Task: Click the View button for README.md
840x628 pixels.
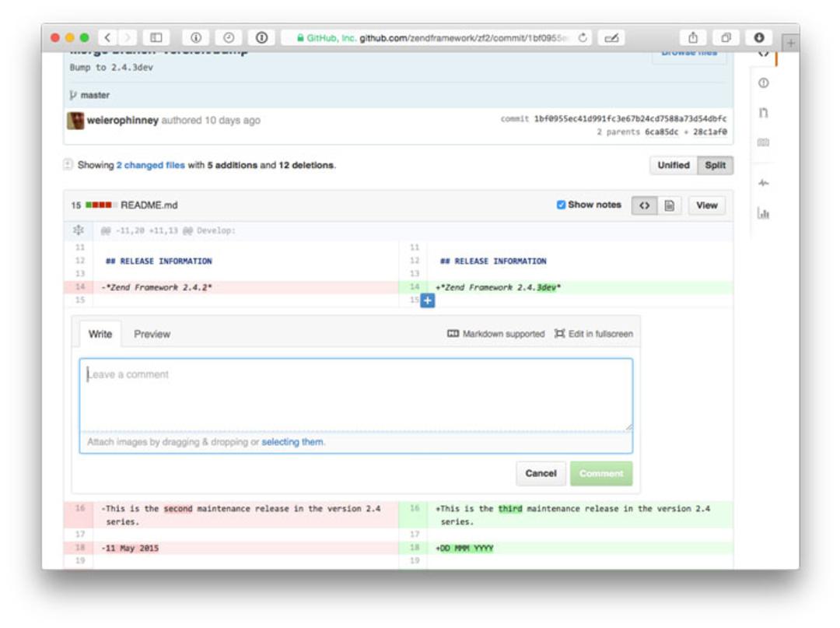Action: pyautogui.click(x=706, y=205)
